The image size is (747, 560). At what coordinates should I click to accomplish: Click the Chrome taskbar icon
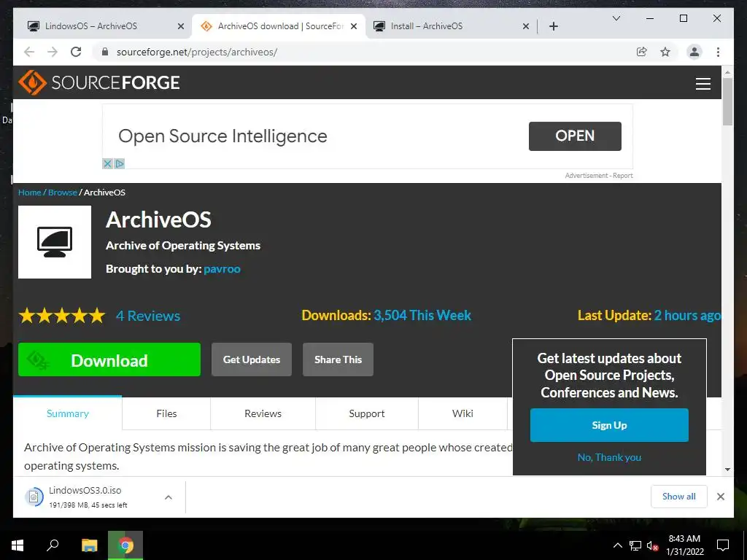[x=125, y=545]
